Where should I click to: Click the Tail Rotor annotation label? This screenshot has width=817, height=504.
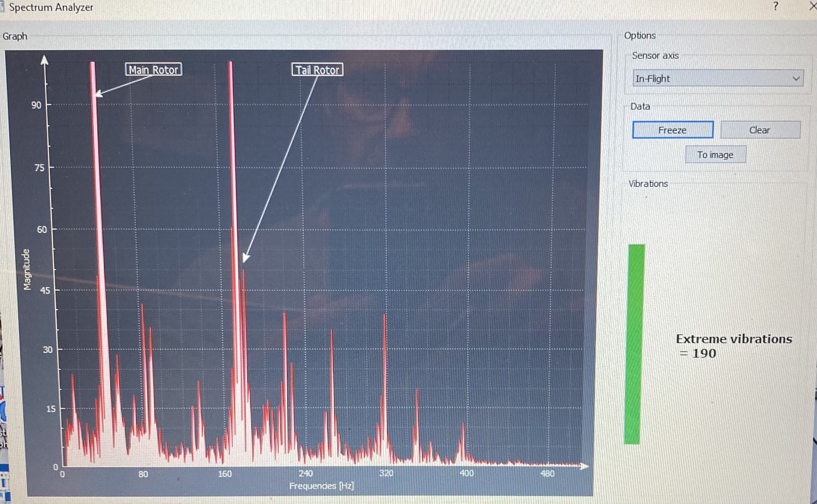click(x=317, y=70)
